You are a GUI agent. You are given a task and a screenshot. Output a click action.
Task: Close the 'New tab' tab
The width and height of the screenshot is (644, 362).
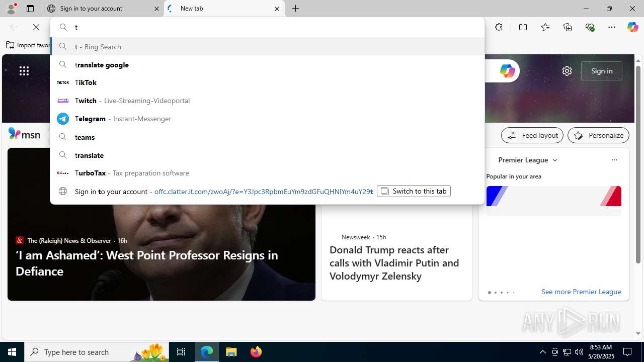click(x=277, y=9)
